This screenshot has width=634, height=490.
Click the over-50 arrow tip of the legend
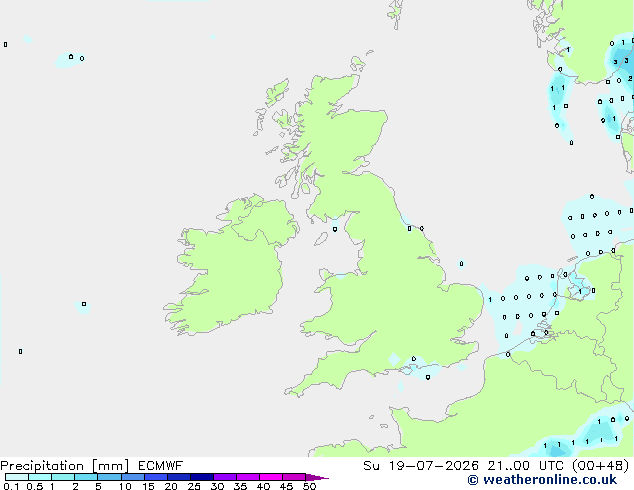[317, 477]
